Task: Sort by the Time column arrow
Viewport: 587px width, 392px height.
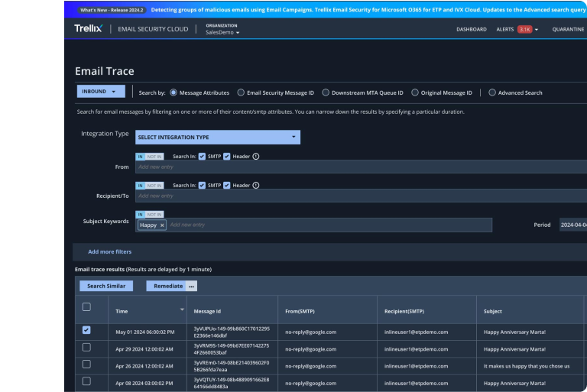Action: coord(182,309)
